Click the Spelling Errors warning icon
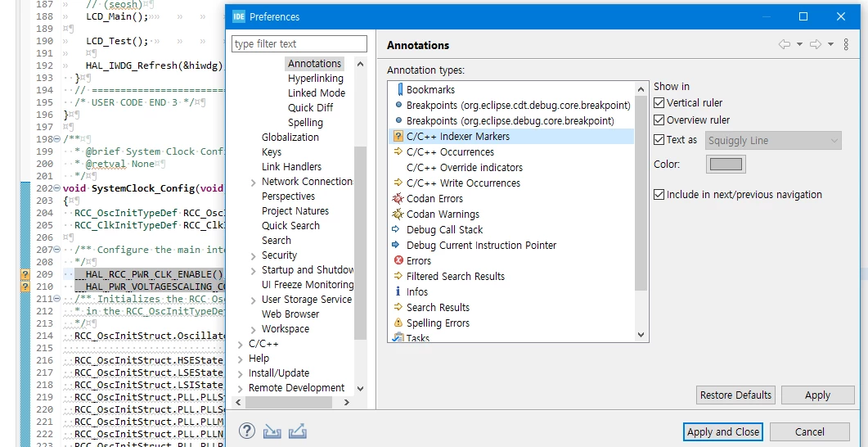Image resolution: width=868 pixels, height=447 pixels. [x=398, y=323]
